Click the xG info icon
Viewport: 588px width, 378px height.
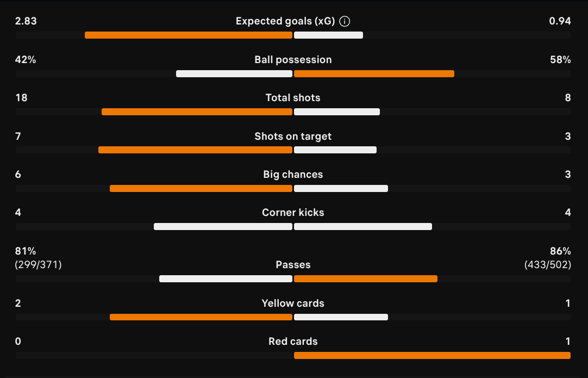pos(344,21)
